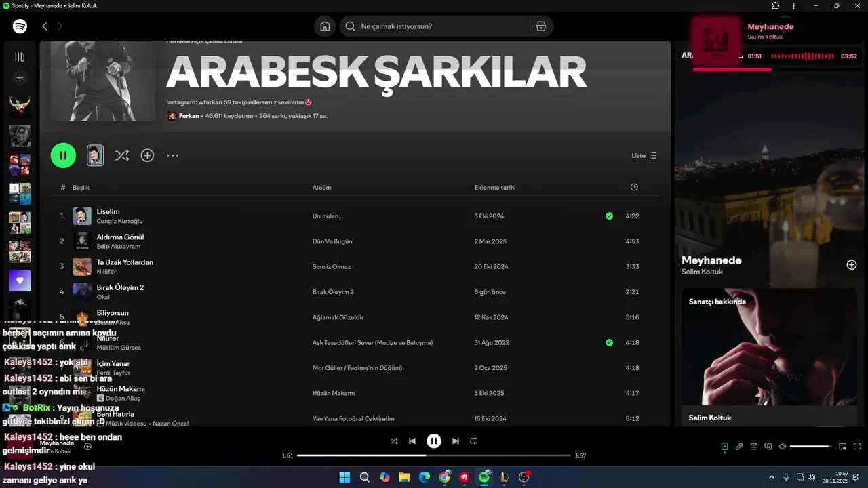Screen dimensions: 868x488
Task: Open Windows taskbar search
Action: (365, 477)
